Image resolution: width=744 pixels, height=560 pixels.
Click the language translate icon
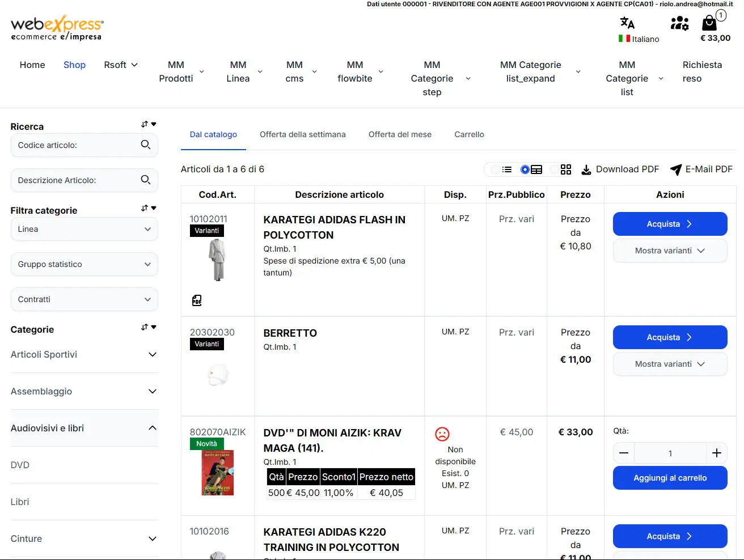click(627, 23)
